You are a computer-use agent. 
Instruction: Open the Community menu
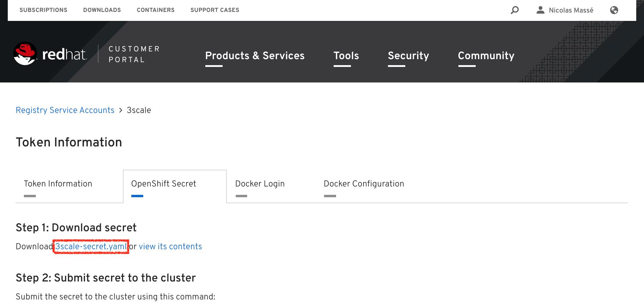tap(486, 56)
